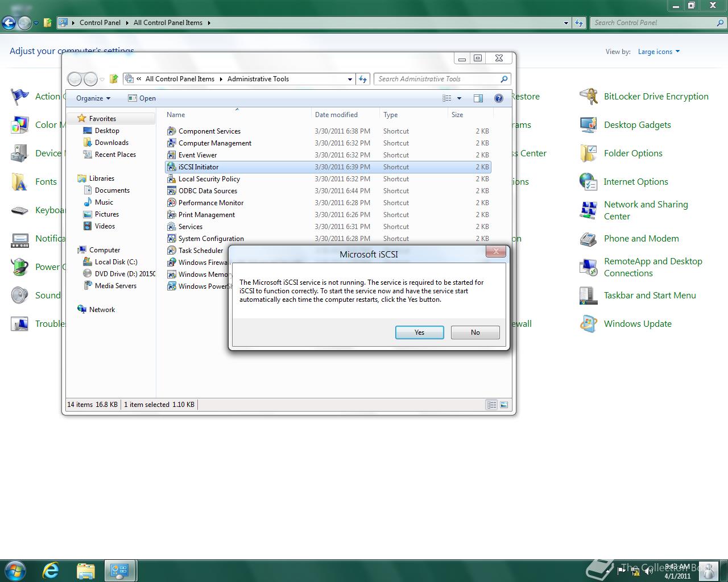Sort by the Date modified column header
728x582 pixels.
pyautogui.click(x=346, y=115)
